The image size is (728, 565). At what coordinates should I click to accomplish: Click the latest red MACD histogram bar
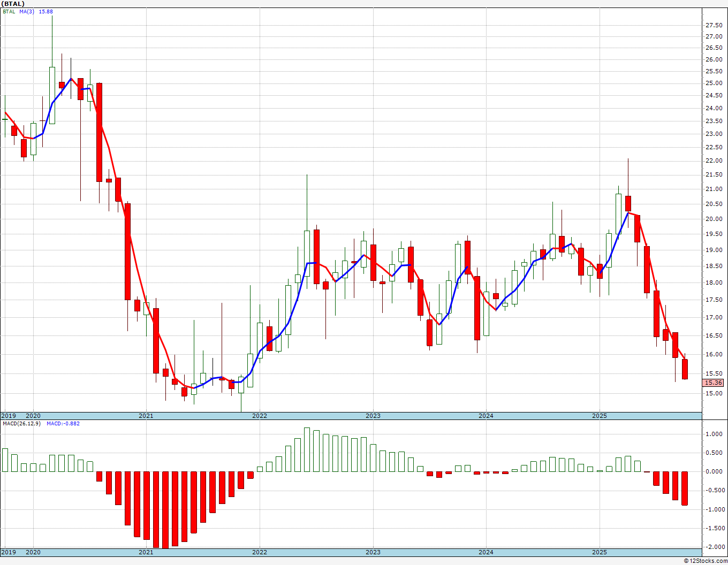(685, 488)
